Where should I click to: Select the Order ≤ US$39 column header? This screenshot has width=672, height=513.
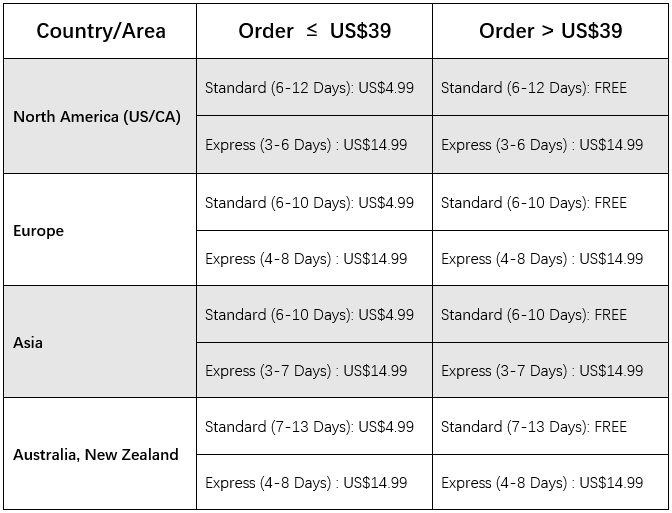click(x=315, y=31)
